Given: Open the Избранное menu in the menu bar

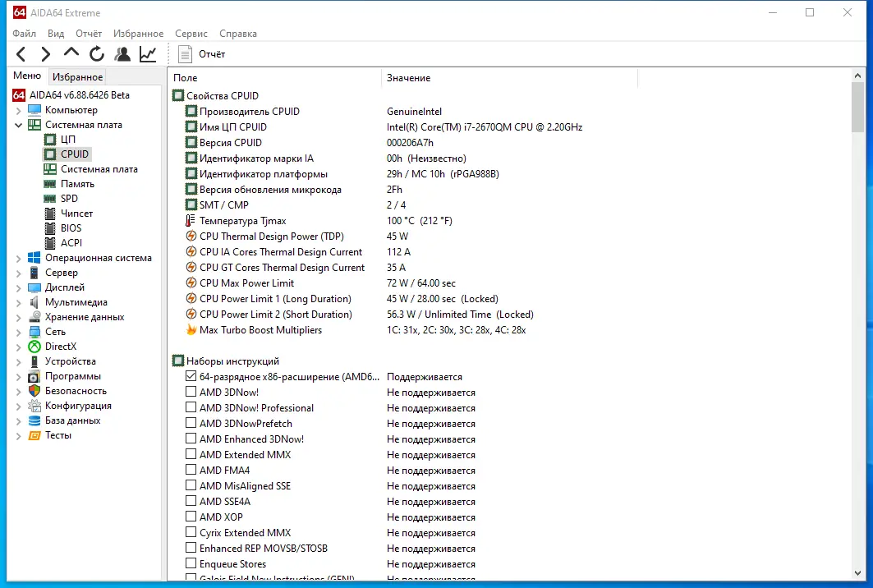Looking at the screenshot, I should 138,34.
